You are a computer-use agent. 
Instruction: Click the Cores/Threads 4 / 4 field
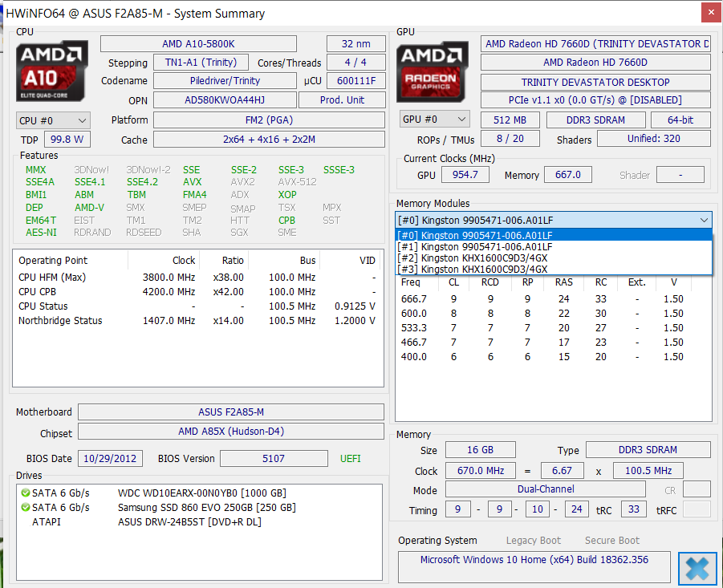click(x=356, y=63)
